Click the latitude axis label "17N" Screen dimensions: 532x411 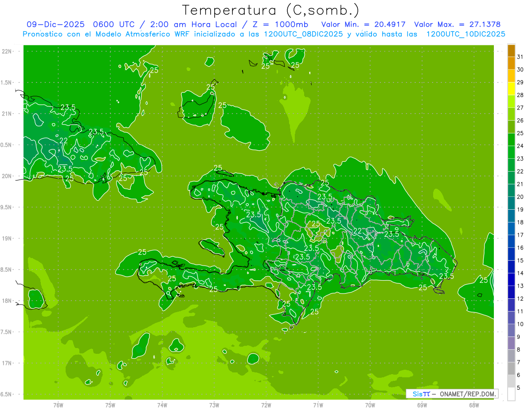[7, 363]
